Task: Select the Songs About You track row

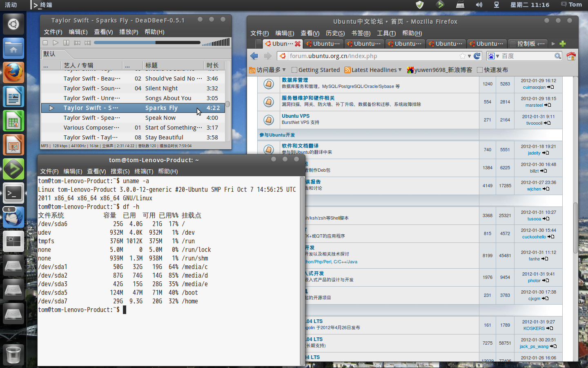Action: [133, 98]
